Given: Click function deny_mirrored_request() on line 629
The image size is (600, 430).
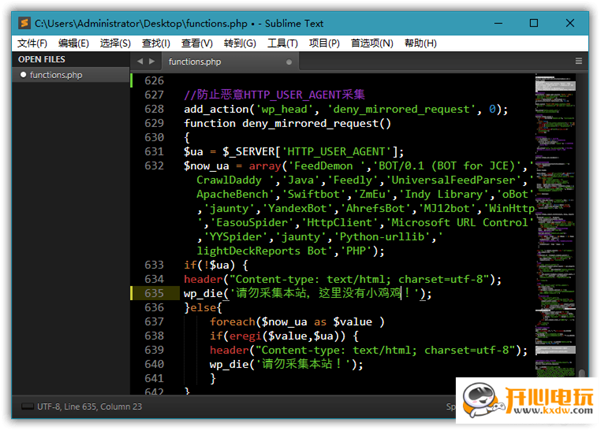Looking at the screenshot, I should (x=287, y=124).
